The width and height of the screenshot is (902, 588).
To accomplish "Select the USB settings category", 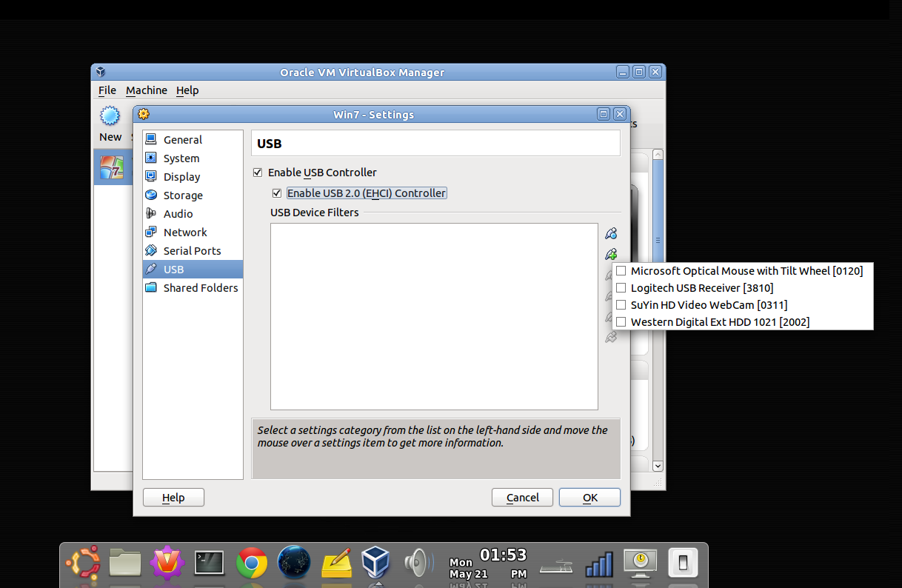I will click(193, 270).
